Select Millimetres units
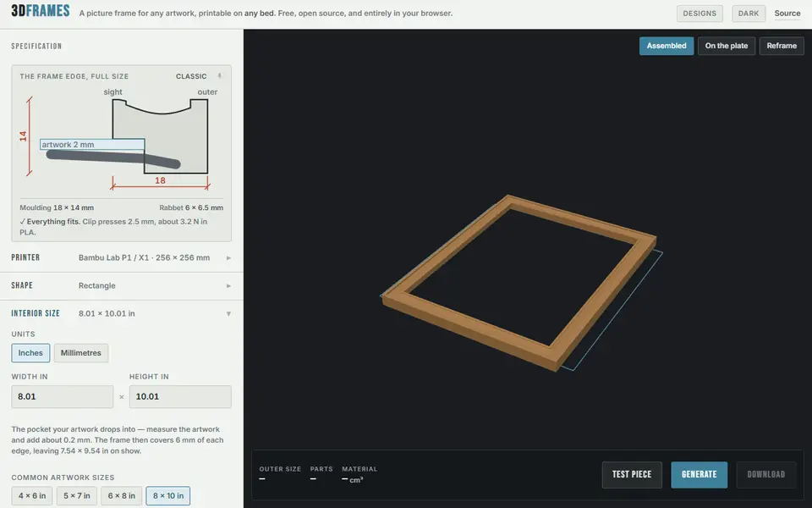Image resolution: width=812 pixels, height=508 pixels. [81, 353]
